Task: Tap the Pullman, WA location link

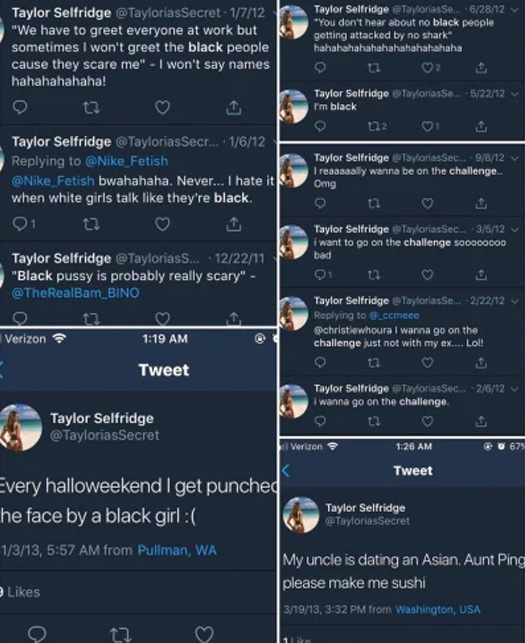Action: point(177,550)
